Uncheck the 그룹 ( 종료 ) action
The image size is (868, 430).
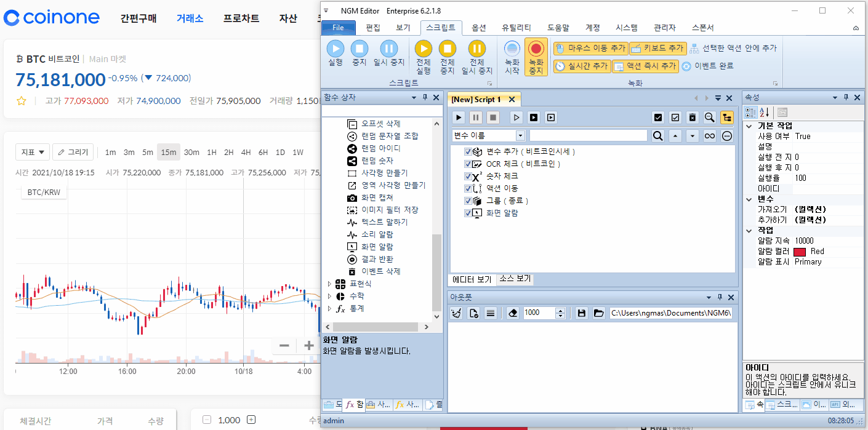(x=468, y=201)
